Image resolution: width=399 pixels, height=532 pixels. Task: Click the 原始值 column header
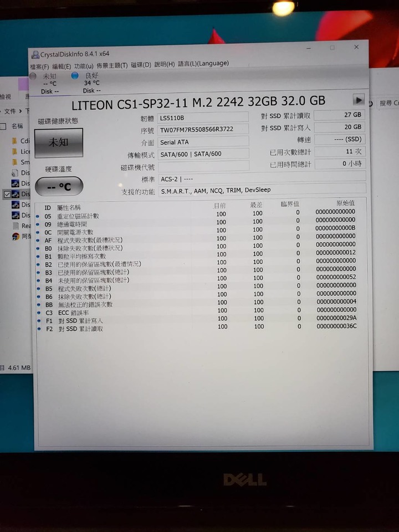345,203
